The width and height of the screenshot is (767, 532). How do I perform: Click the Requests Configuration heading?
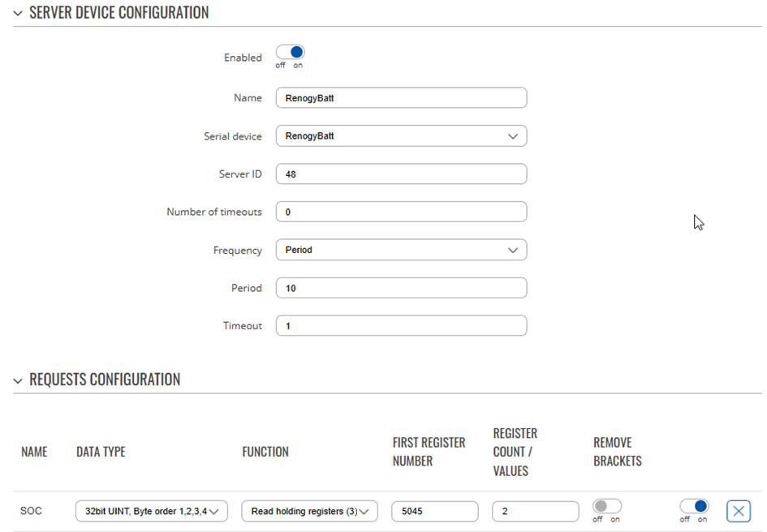pos(105,380)
